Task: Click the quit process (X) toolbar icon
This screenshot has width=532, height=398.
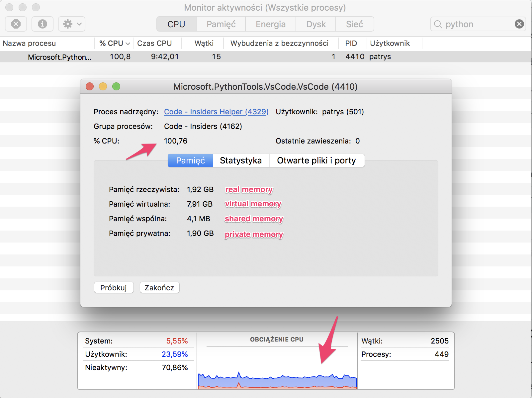Action: 16,24
